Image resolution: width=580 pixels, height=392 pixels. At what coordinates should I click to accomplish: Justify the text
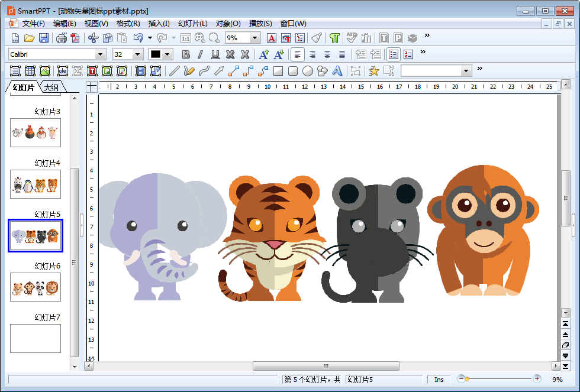pyautogui.click(x=342, y=54)
